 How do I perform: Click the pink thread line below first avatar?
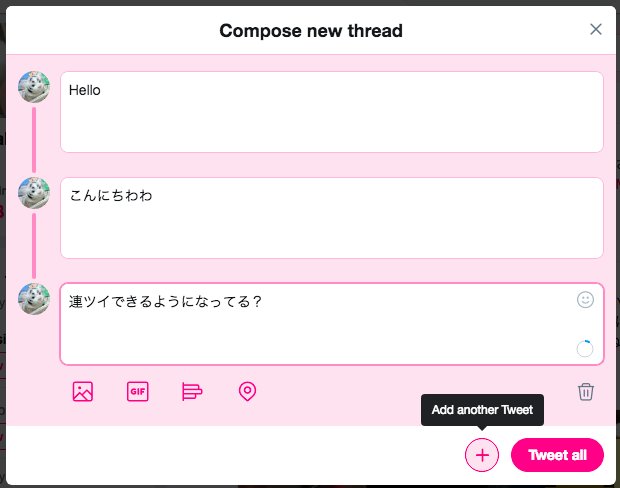pyautogui.click(x=34, y=140)
